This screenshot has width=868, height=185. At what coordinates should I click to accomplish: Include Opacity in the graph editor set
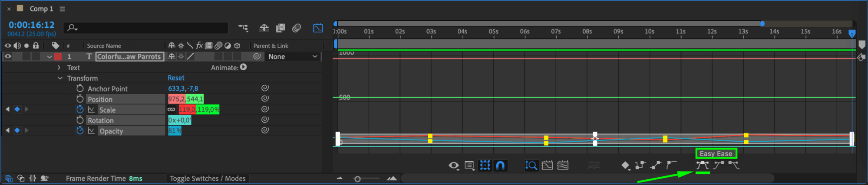(91, 130)
